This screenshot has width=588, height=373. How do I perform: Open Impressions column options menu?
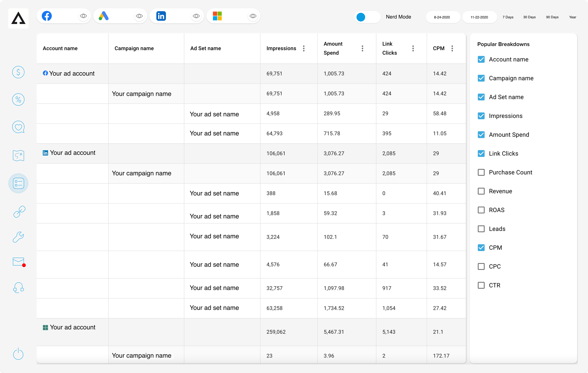pyautogui.click(x=304, y=48)
